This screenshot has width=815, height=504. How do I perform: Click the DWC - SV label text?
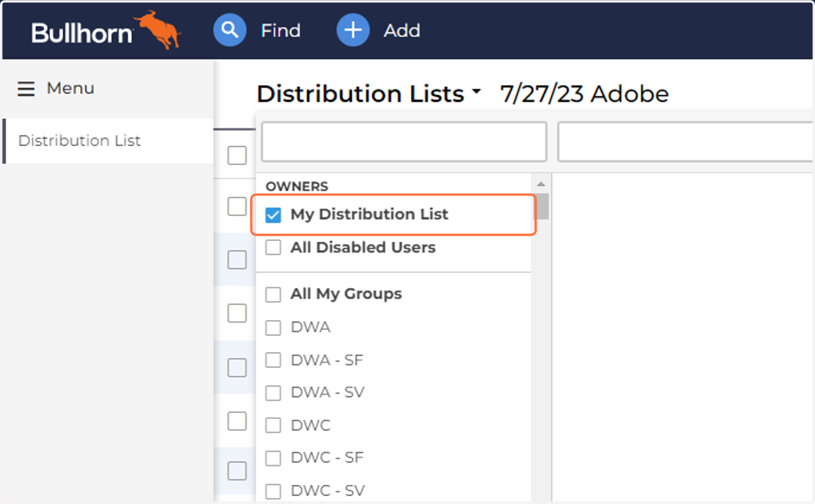pos(328,490)
